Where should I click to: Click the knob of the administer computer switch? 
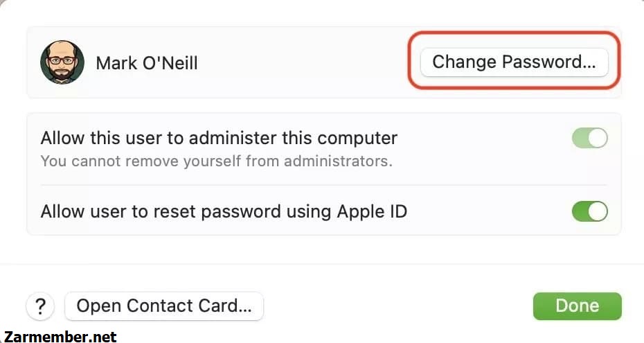(598, 138)
